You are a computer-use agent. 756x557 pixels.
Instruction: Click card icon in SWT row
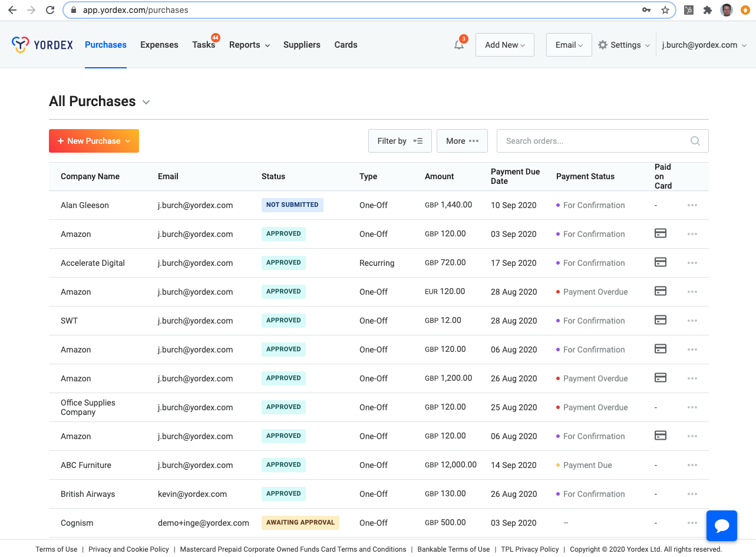(661, 320)
